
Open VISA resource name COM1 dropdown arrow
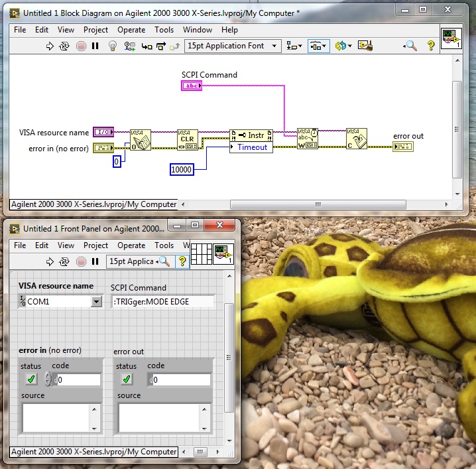(x=97, y=302)
